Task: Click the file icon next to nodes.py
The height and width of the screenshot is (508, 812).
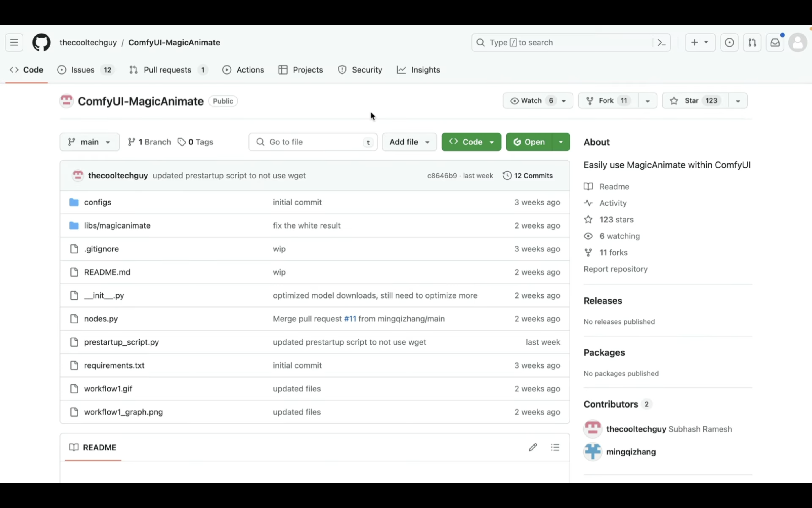Action: pyautogui.click(x=74, y=319)
